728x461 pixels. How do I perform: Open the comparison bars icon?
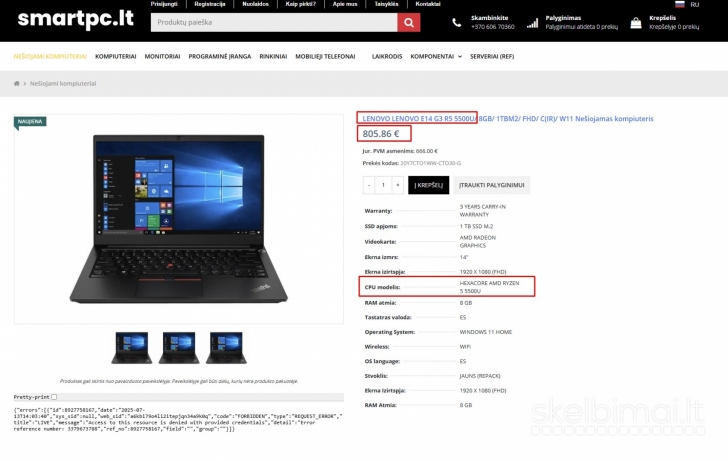(533, 23)
